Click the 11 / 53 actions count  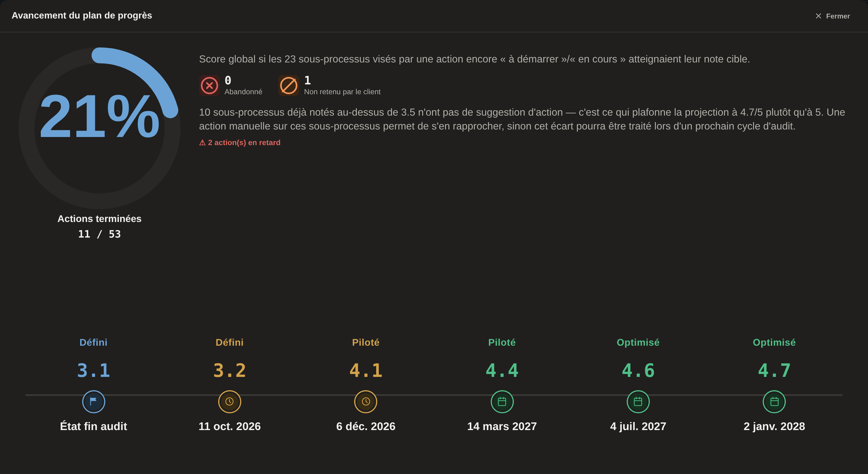click(x=99, y=234)
